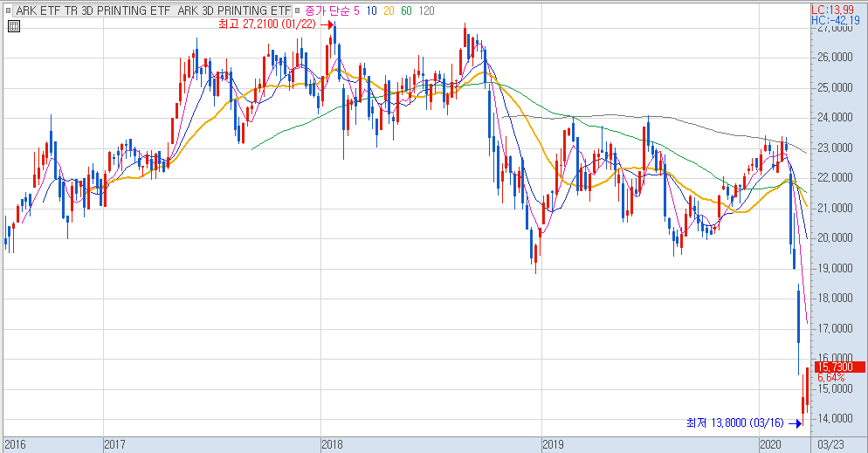
Task: Click the 6.64% change value
Action: pyautogui.click(x=831, y=377)
